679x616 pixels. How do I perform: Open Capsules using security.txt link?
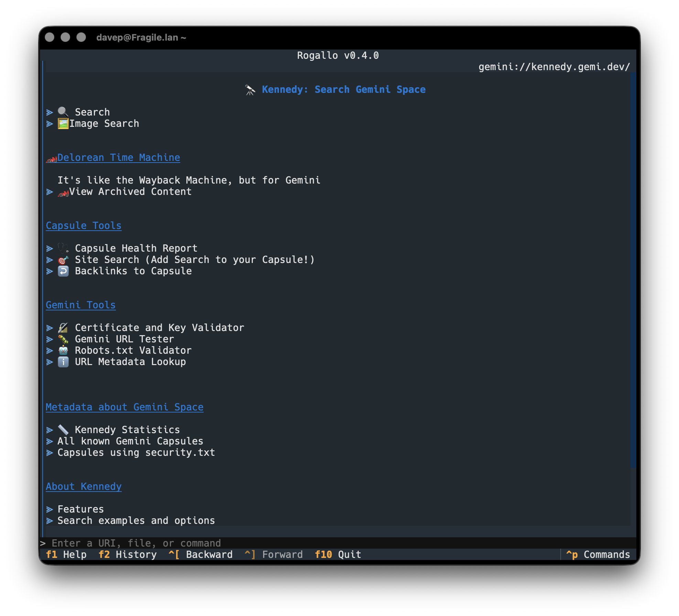click(136, 452)
